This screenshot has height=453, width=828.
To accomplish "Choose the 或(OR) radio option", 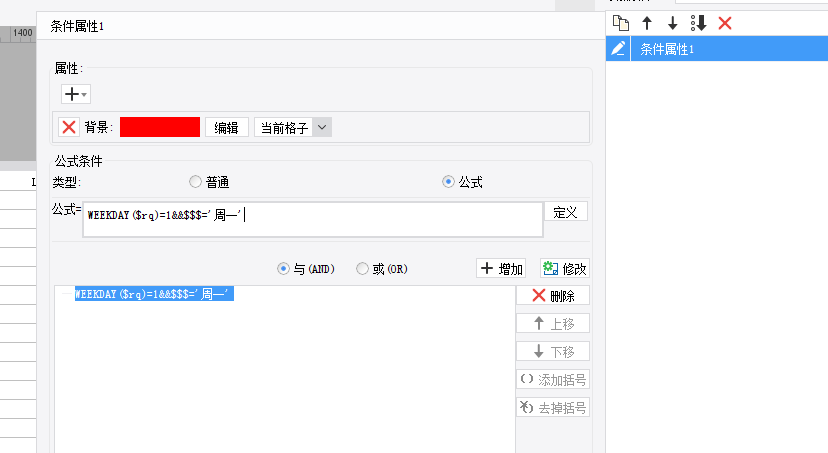I will coord(362,269).
